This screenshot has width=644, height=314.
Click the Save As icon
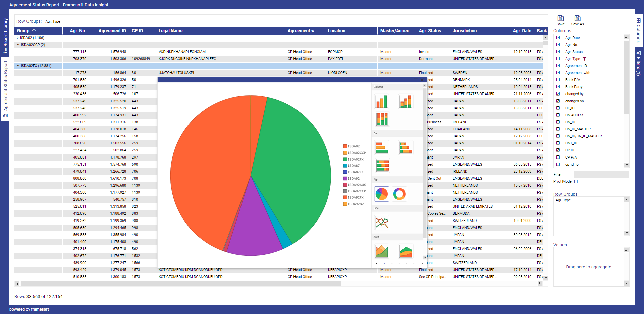(x=577, y=18)
